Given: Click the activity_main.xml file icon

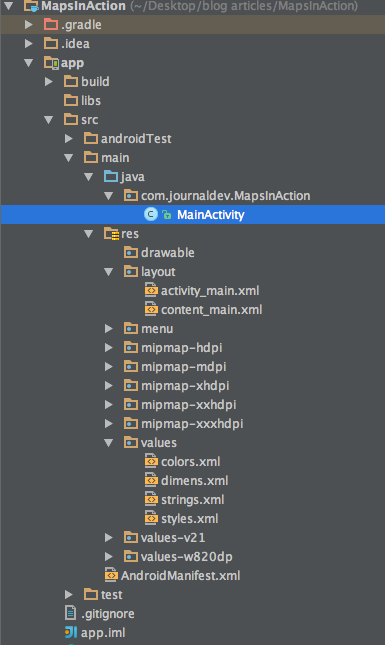Looking at the screenshot, I should (151, 290).
